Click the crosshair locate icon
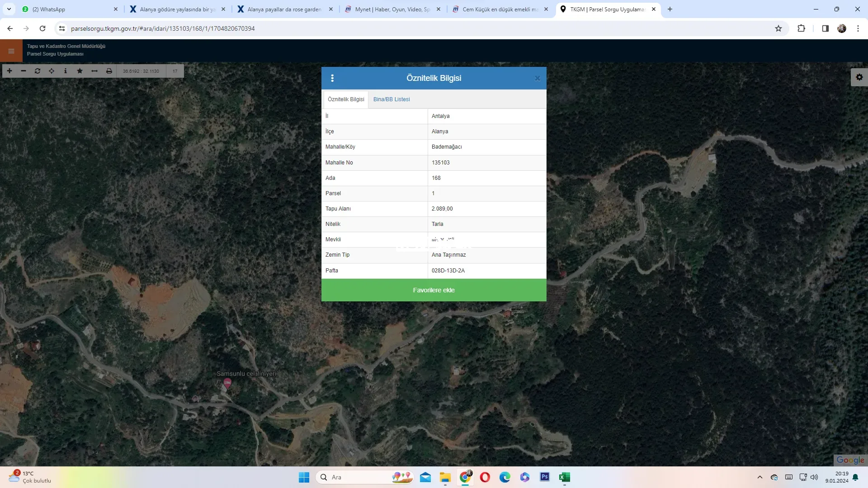 (x=52, y=71)
